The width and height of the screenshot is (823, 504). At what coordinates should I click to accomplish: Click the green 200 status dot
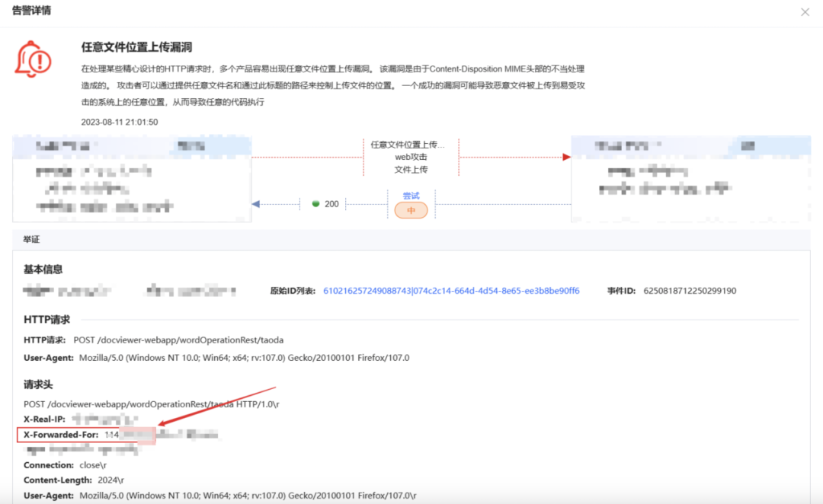(315, 204)
